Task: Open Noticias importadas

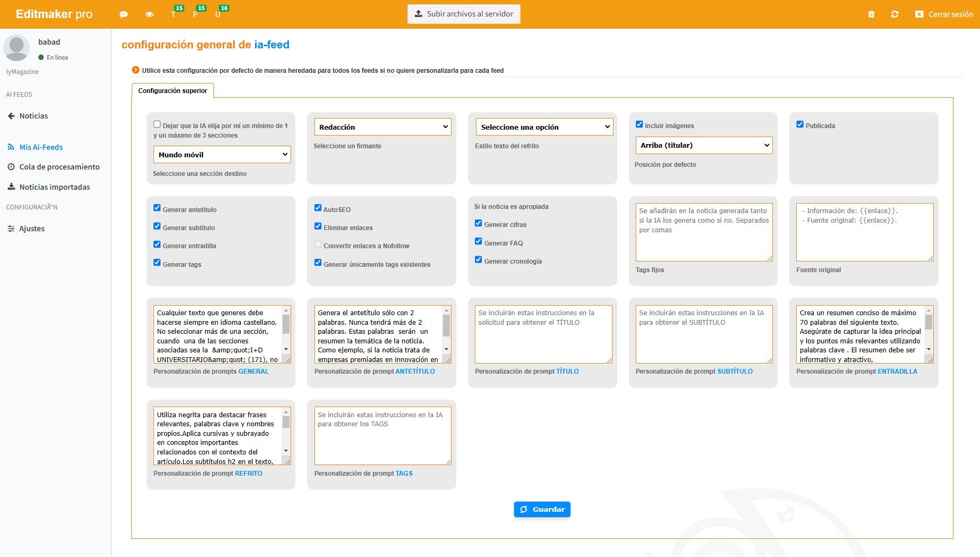Action: point(54,187)
